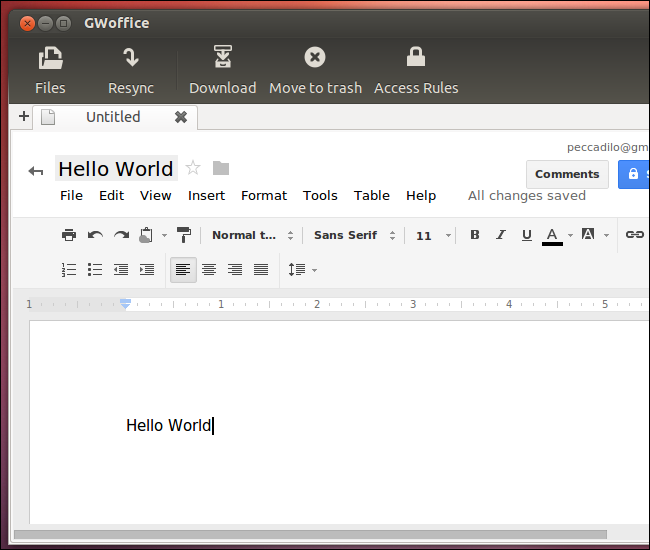Open the Files panel
The height and width of the screenshot is (550, 650).
click(50, 70)
